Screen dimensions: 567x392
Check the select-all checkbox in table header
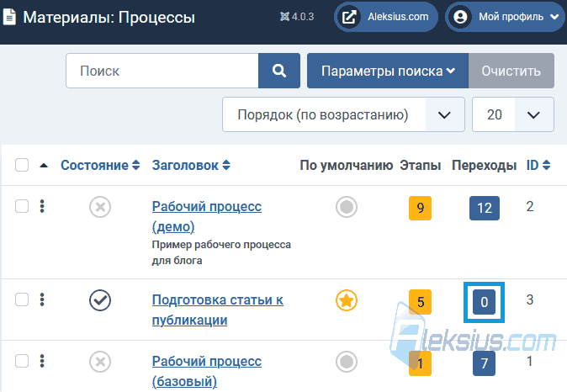point(22,165)
